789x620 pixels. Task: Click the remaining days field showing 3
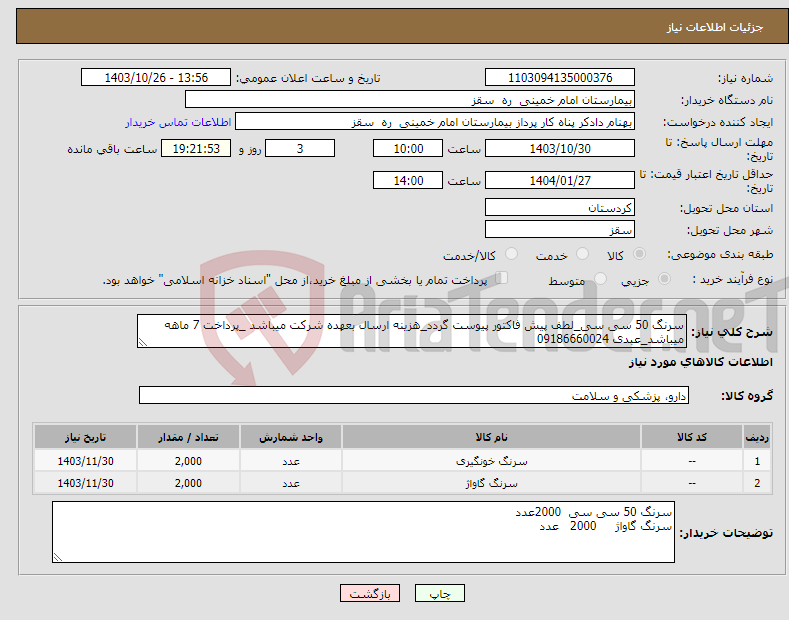coord(300,148)
